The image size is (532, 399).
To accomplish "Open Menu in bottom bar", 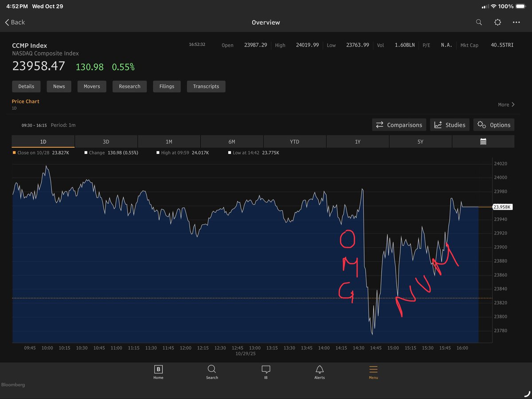I will point(373,372).
